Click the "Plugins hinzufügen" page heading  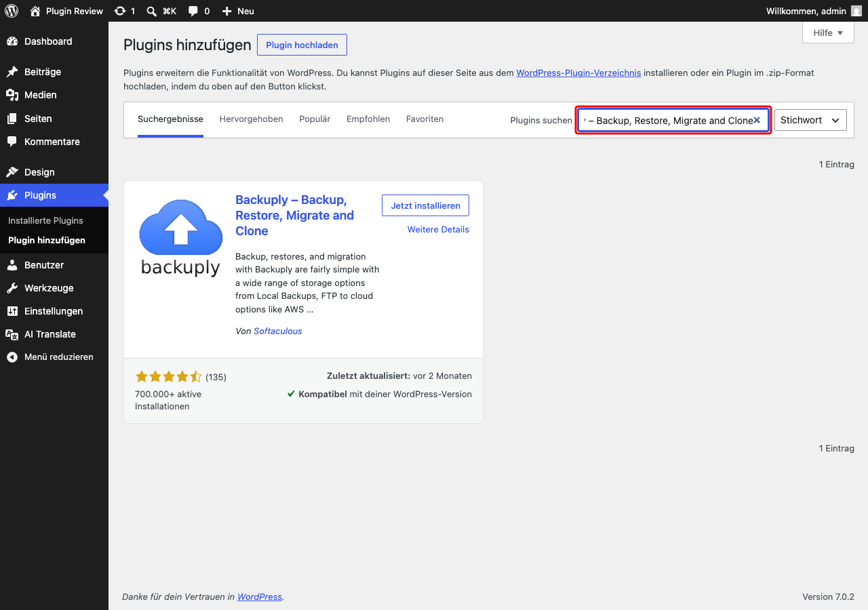[187, 45]
